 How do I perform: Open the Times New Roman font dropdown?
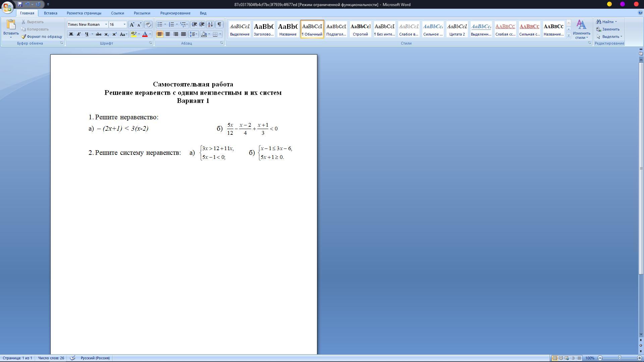[106, 24]
